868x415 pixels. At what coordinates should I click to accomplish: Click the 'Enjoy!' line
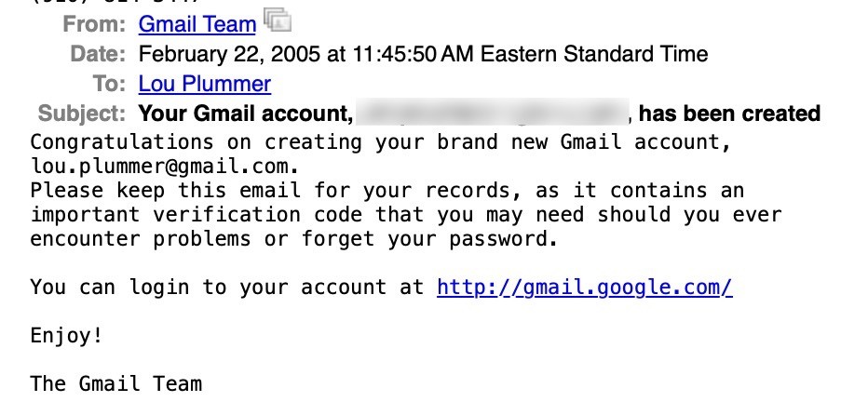point(66,335)
